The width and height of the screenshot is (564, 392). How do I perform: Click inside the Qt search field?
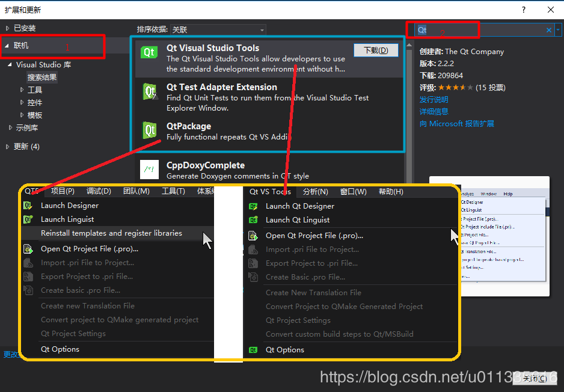point(481,30)
